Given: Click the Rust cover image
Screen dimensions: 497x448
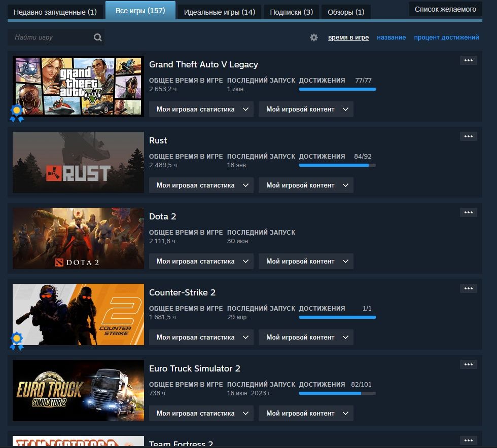Looking at the screenshot, I should click(x=78, y=162).
